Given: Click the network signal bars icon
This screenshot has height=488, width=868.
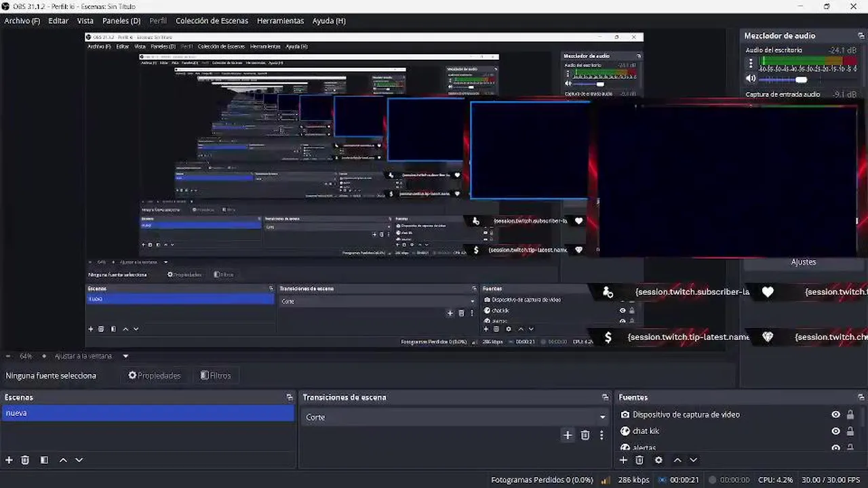Looking at the screenshot, I should coord(606,480).
